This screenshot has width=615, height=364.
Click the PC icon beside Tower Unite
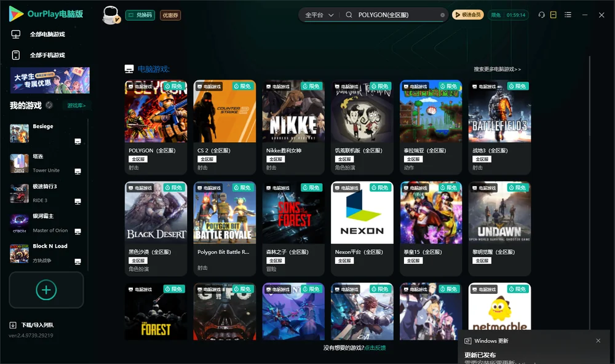point(77,172)
